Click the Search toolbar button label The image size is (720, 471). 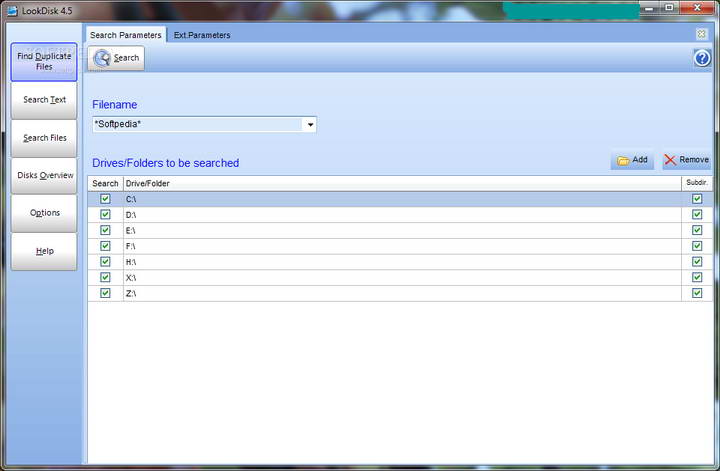tap(126, 58)
